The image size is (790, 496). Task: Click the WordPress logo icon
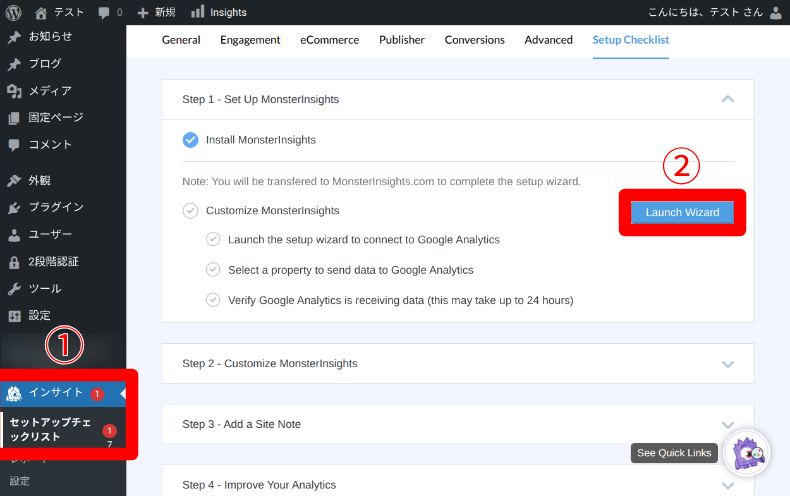[14, 12]
